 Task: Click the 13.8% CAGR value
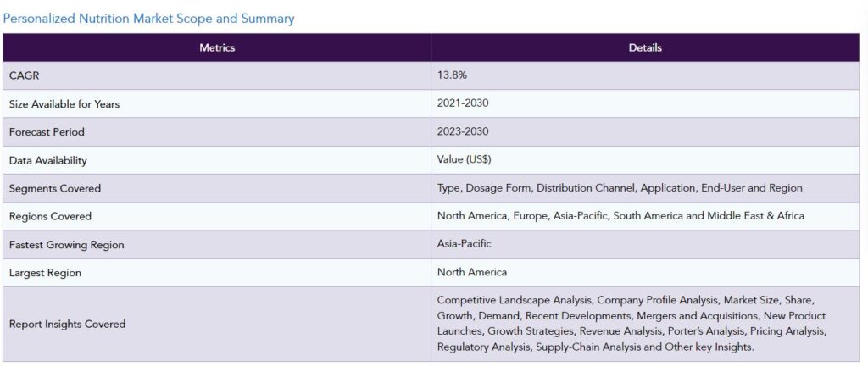453,75
